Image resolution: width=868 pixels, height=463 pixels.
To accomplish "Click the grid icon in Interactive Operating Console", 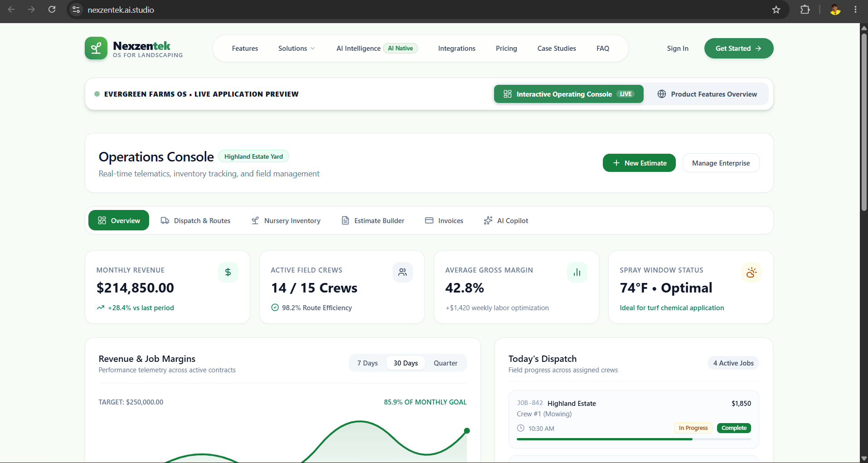I will click(508, 94).
